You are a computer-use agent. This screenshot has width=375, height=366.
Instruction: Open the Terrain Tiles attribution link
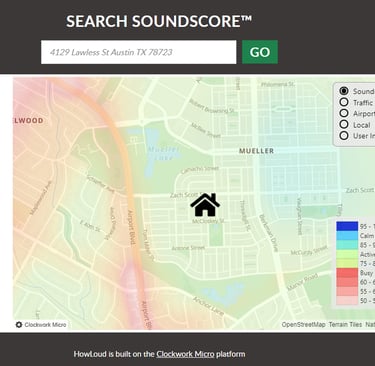345,324
